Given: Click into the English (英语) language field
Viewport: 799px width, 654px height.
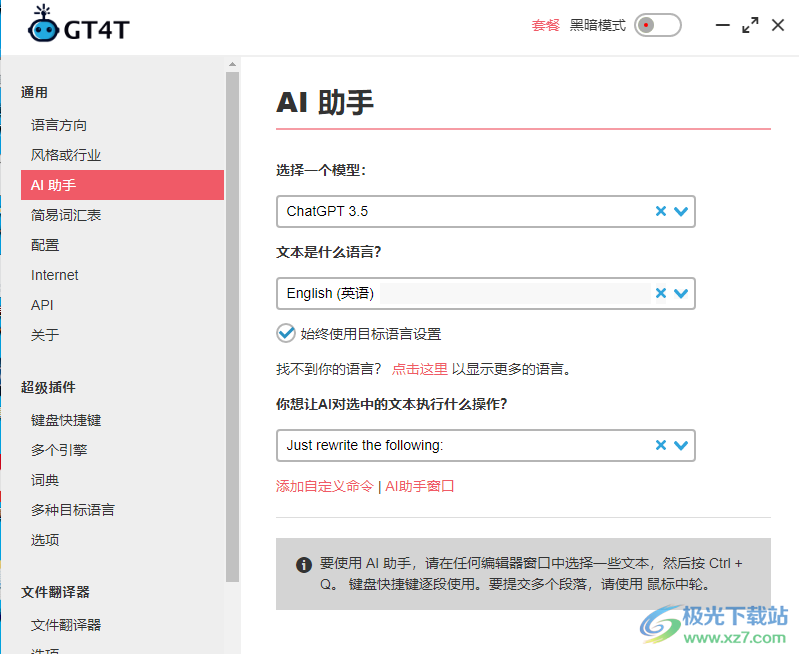Looking at the screenshot, I should pyautogui.click(x=486, y=293).
